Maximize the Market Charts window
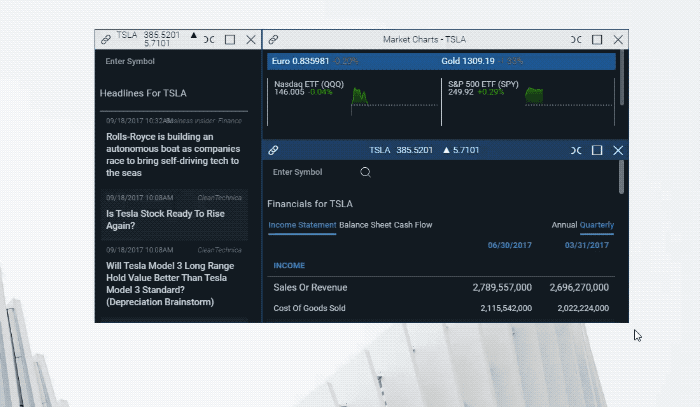The width and height of the screenshot is (700, 407). tap(597, 40)
